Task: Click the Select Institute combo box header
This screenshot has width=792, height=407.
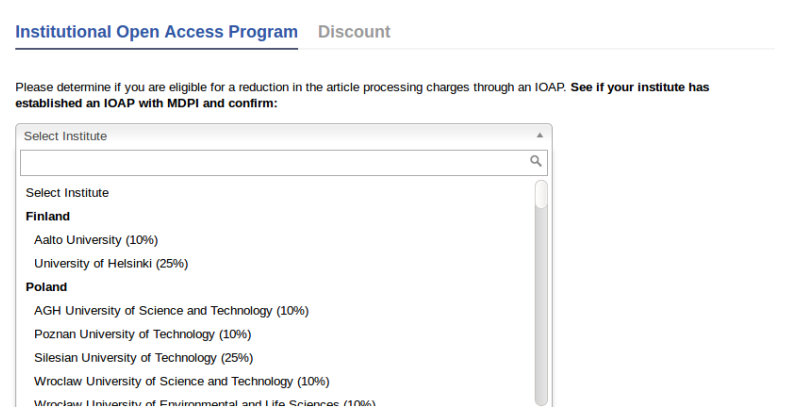Action: pyautogui.click(x=284, y=136)
